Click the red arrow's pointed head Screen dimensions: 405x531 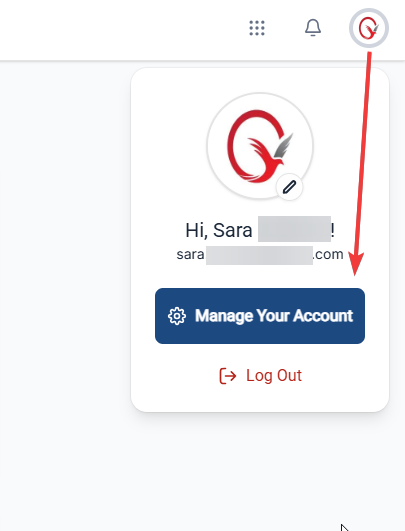click(x=356, y=264)
